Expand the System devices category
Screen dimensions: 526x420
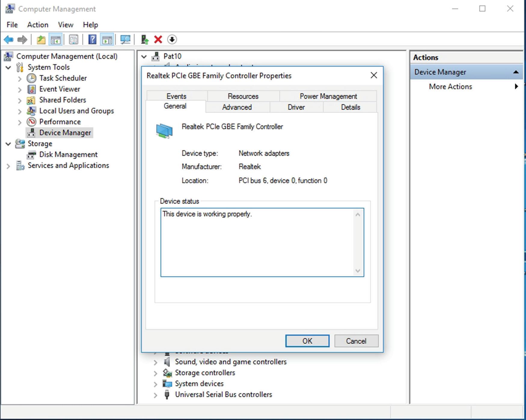(155, 384)
